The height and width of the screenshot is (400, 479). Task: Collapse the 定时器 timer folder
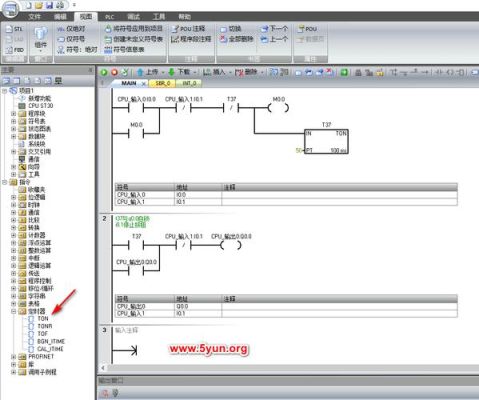click(x=14, y=311)
